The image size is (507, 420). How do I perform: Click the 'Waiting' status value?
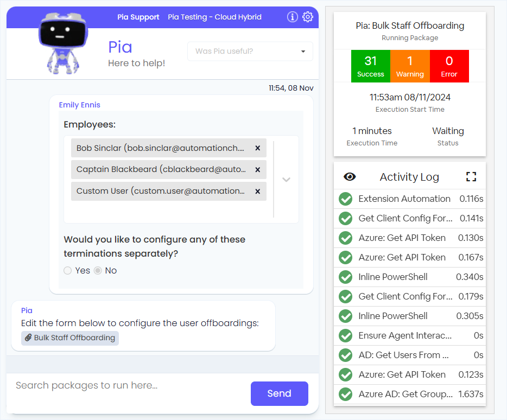point(448,131)
